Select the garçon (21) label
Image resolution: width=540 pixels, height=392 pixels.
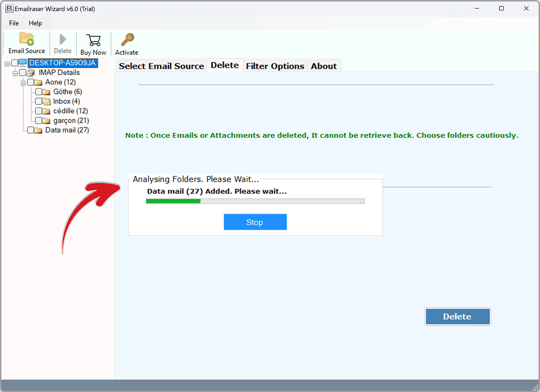[x=71, y=120]
